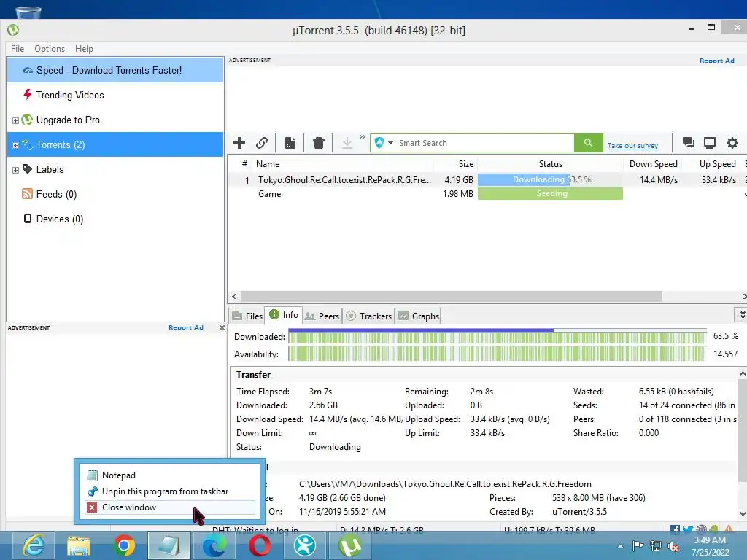Sort by the Down Speed column header
This screenshot has width=747, height=560.
click(653, 164)
